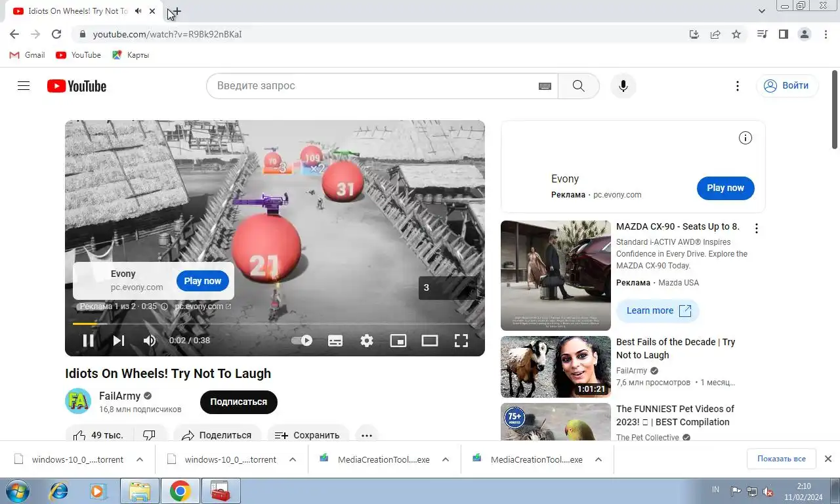The height and width of the screenshot is (504, 840).
Task: Click install/download icon in address bar
Action: [694, 34]
